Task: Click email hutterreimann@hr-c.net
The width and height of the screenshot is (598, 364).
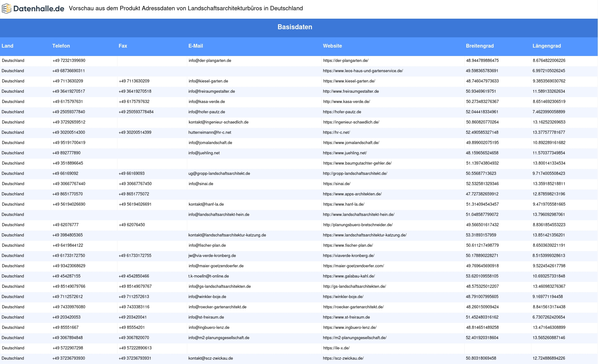Action: 210,133
